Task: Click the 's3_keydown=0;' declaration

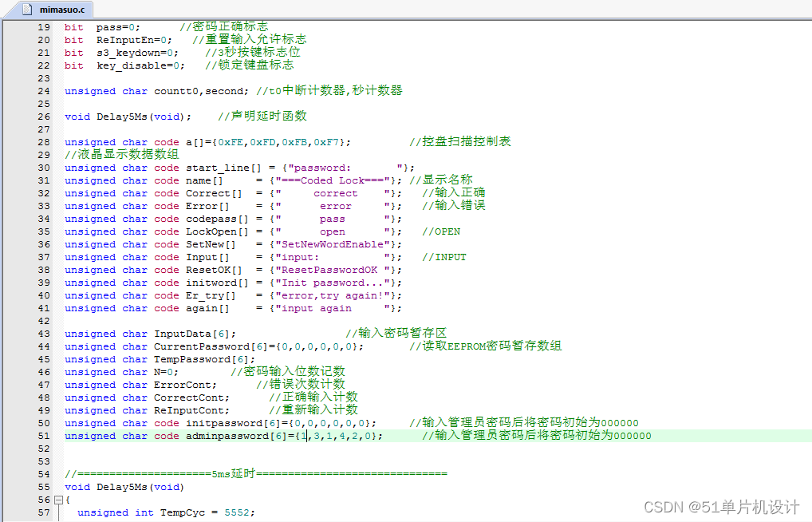Action: [137, 53]
